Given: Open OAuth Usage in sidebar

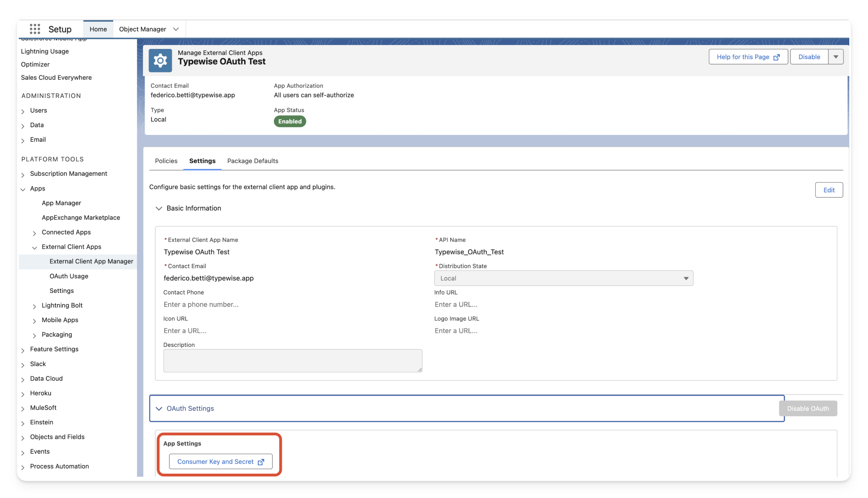Looking at the screenshot, I should pos(69,276).
